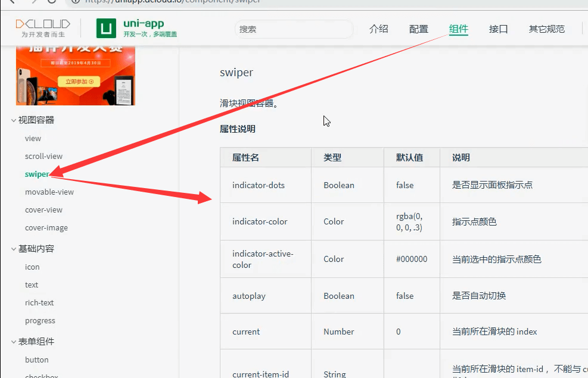Open the scroll-view component page
This screenshot has height=378, width=588.
tap(43, 156)
